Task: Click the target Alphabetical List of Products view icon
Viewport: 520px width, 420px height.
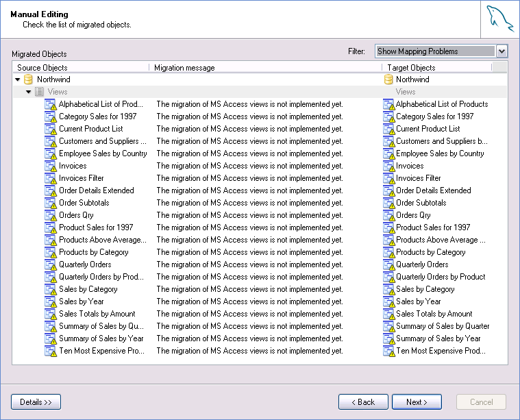Action: [388, 105]
